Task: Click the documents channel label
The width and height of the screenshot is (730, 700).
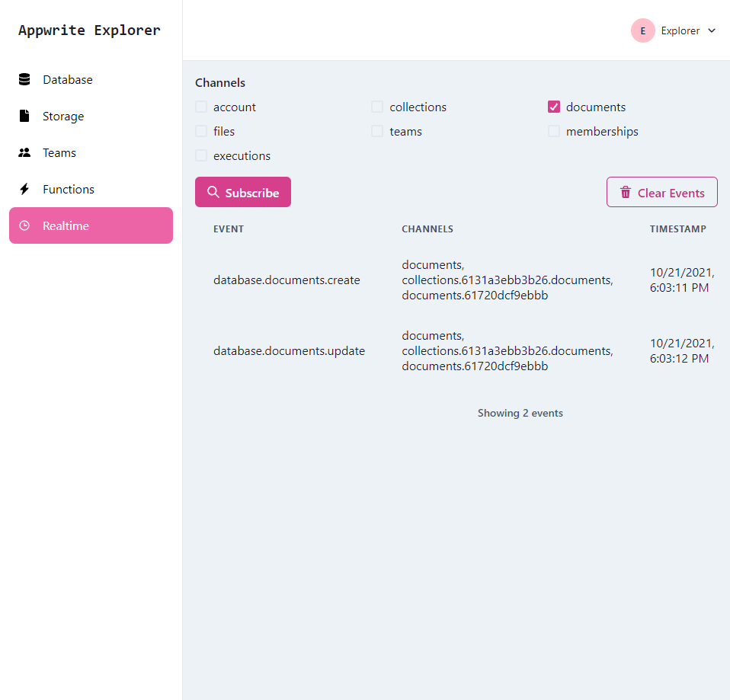Action: (596, 107)
